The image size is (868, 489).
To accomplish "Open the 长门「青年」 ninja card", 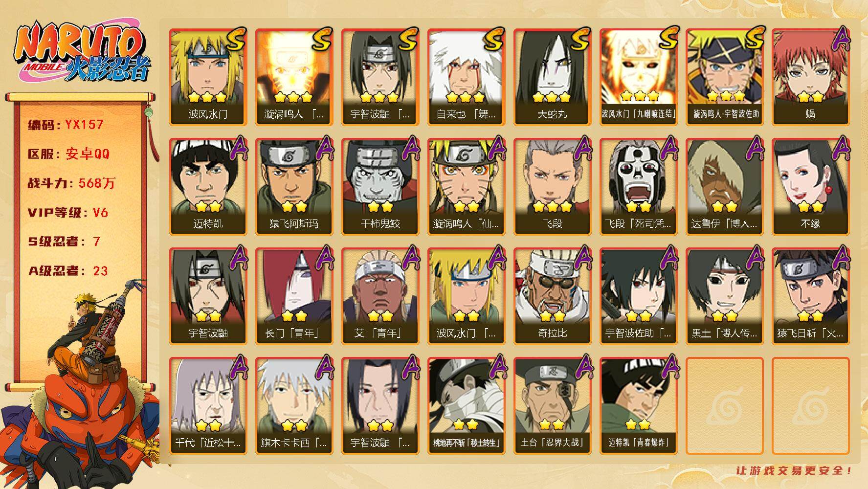I will [x=294, y=296].
